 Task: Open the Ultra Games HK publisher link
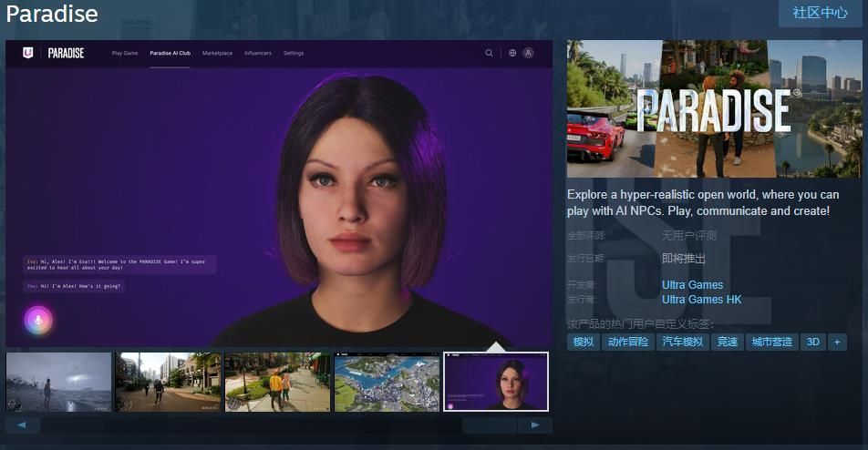click(701, 300)
